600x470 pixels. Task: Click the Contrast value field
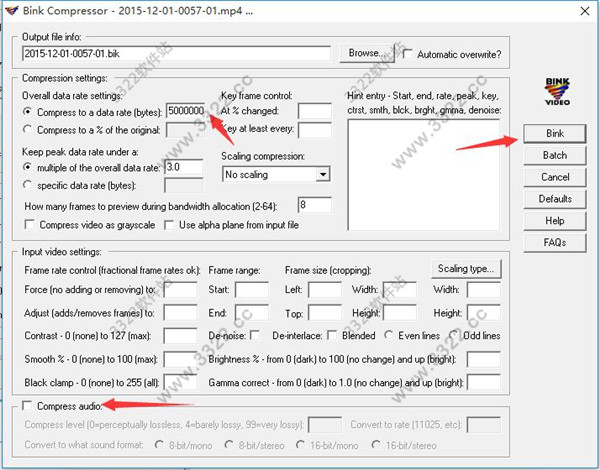180,336
